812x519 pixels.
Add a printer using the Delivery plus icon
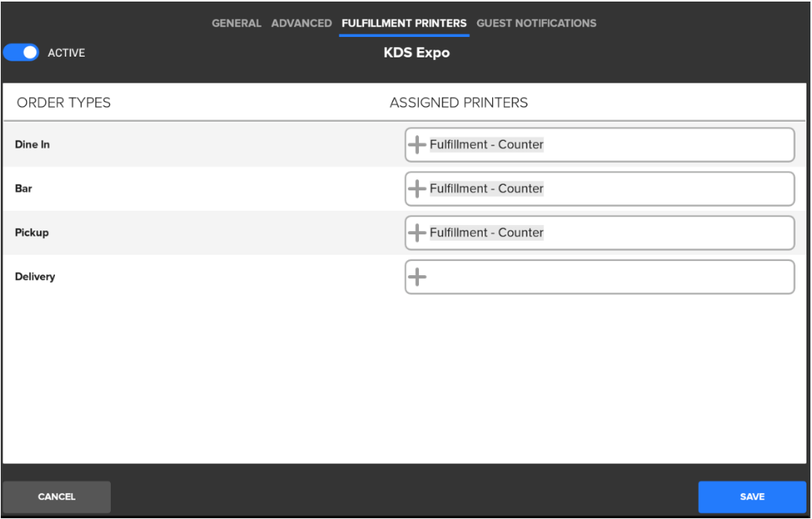pos(418,277)
